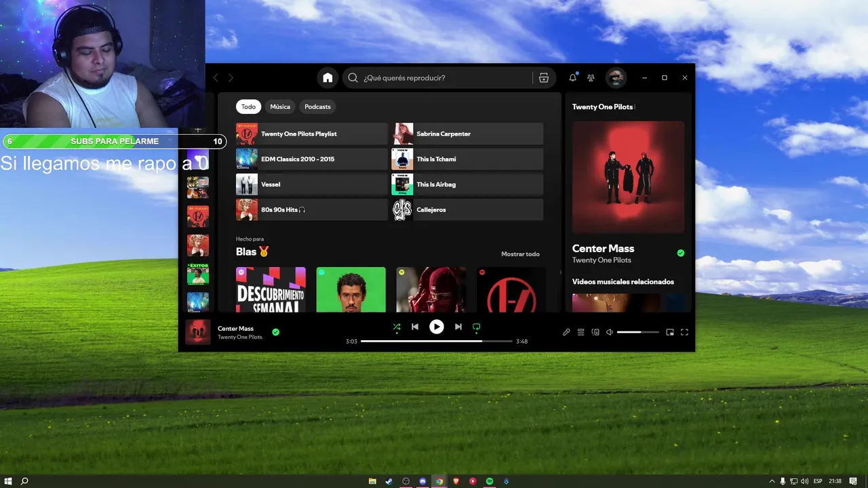This screenshot has height=488, width=868.
Task: Open Twenty One Pilots Playlist
Action: coord(311,134)
